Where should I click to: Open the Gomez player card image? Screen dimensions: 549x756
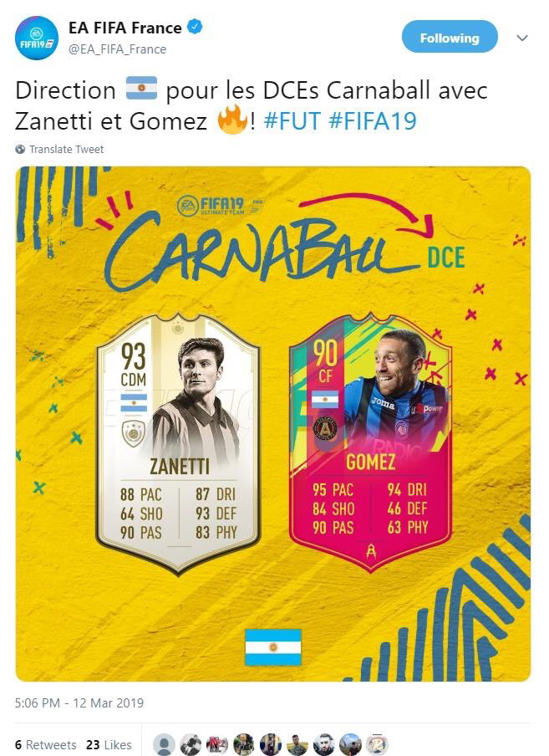pos(370,442)
